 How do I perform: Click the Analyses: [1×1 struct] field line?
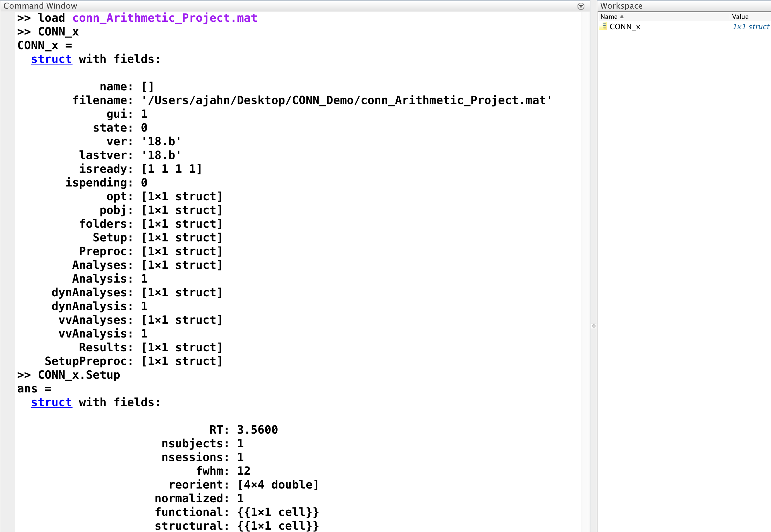pyautogui.click(x=147, y=265)
